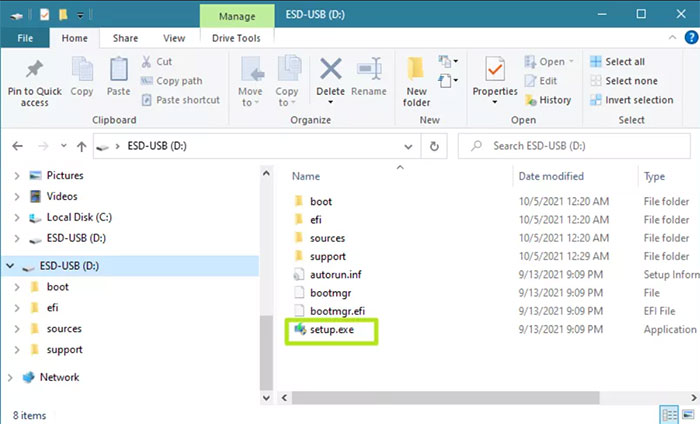The height and width of the screenshot is (424, 700).
Task: Select the setup.exe file
Action: (x=330, y=330)
